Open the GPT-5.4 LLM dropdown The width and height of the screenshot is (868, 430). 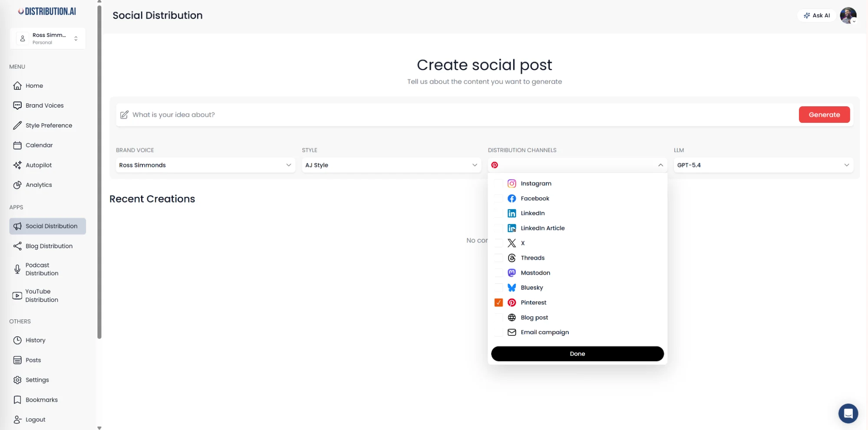[x=763, y=165]
